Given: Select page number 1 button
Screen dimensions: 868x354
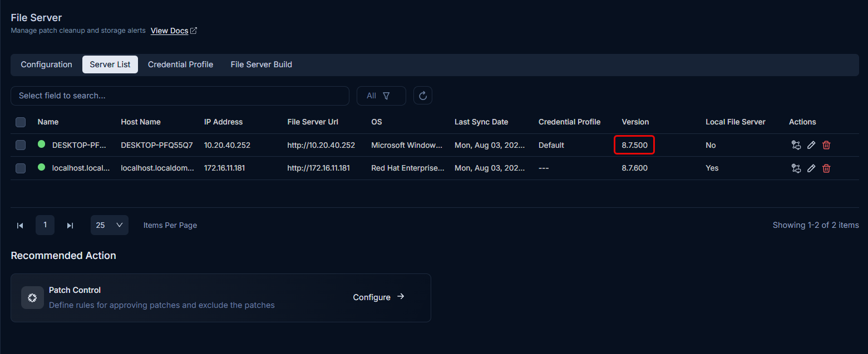Looking at the screenshot, I should (45, 225).
